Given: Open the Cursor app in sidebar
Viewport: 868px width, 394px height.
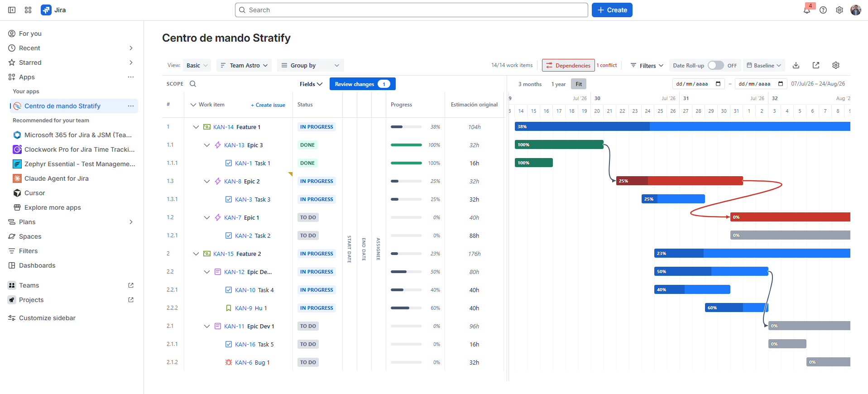Looking at the screenshot, I should (35, 193).
